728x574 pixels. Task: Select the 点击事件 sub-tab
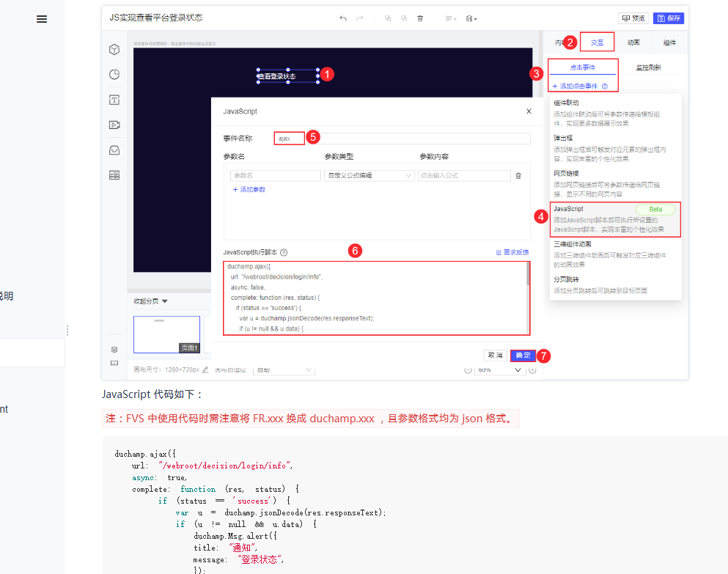(x=583, y=67)
